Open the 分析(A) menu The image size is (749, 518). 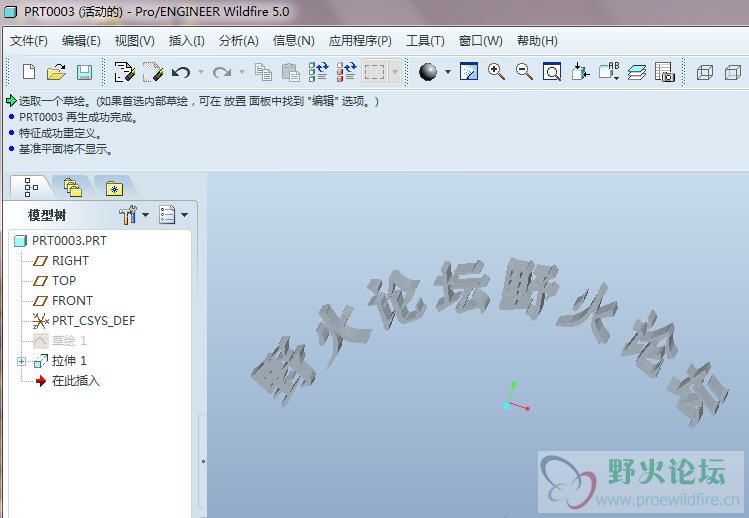(239, 41)
